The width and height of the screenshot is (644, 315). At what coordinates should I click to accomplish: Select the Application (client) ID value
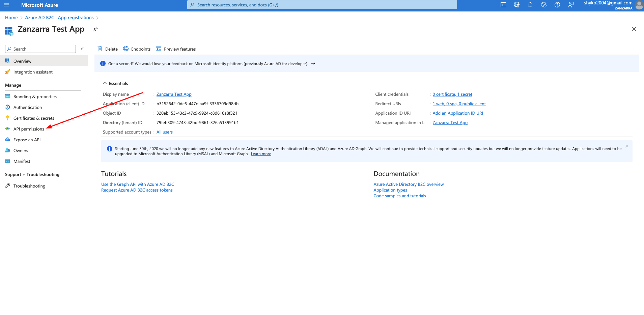tap(197, 104)
